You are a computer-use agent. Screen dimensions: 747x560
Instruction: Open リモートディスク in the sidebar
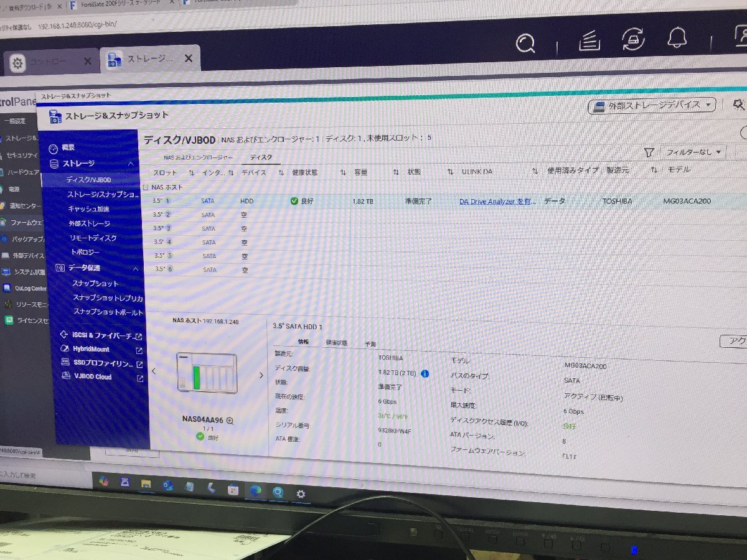click(93, 238)
